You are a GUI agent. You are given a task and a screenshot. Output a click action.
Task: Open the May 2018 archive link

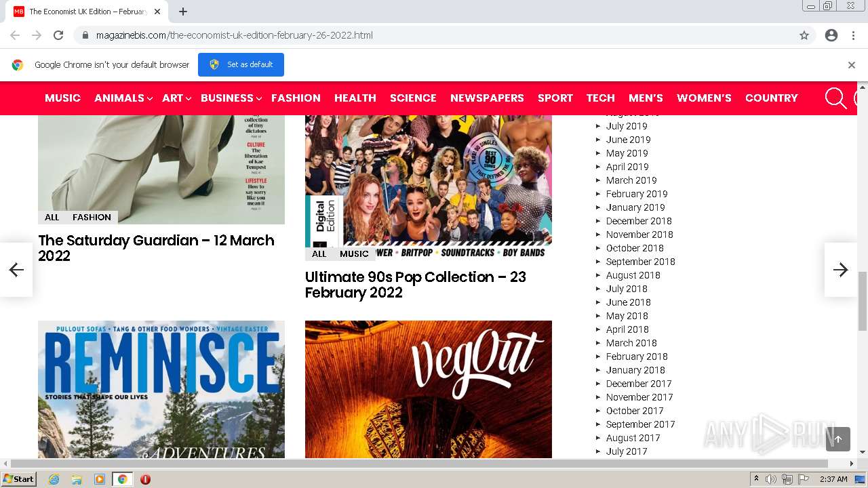click(627, 316)
